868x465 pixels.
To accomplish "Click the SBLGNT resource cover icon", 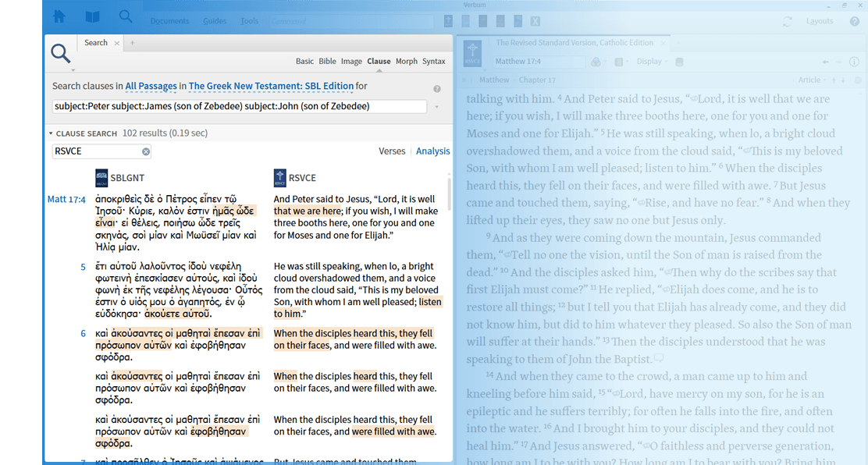I will 101,178.
